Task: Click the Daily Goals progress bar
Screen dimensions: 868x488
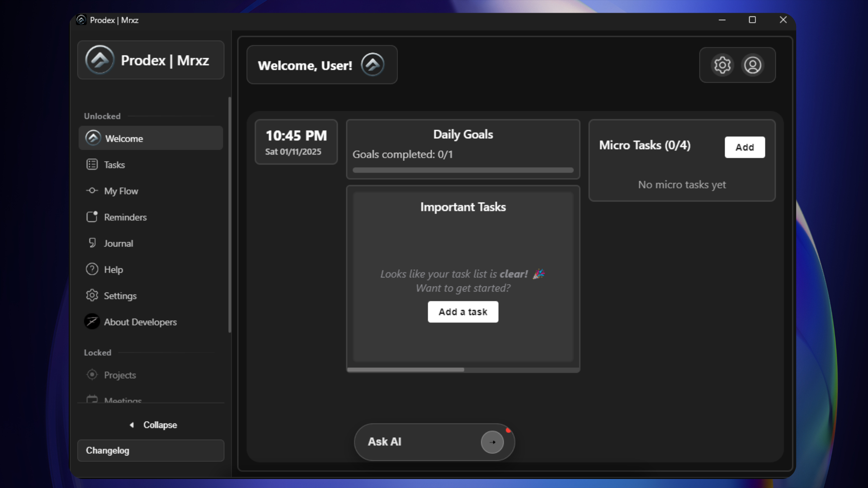Action: pyautogui.click(x=462, y=170)
